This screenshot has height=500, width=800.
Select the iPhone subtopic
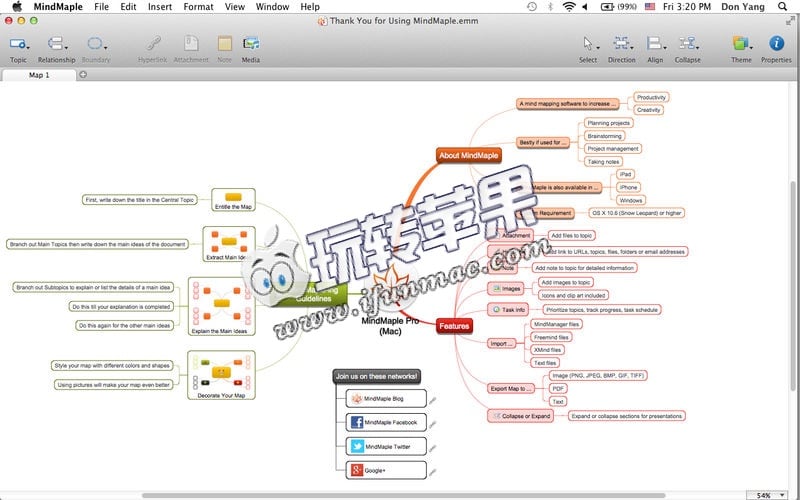(628, 187)
